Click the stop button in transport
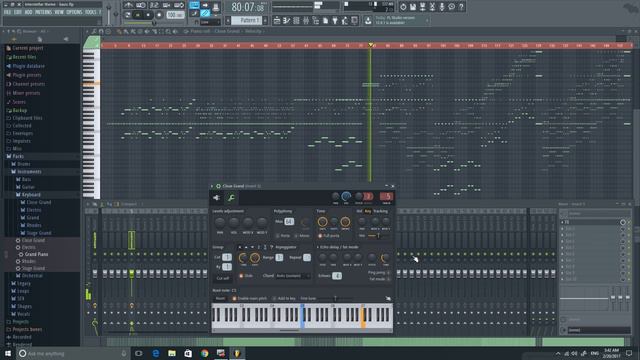Screen dimensions: 640x360 148,15
